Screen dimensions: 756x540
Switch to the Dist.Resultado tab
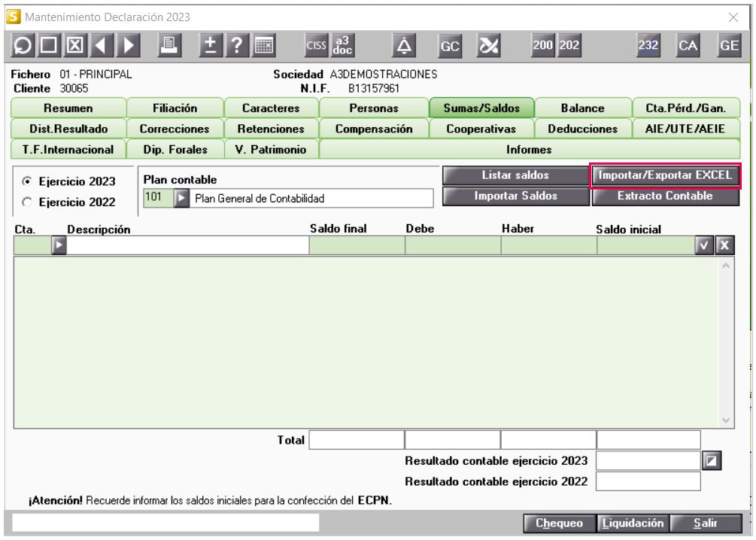(68, 129)
